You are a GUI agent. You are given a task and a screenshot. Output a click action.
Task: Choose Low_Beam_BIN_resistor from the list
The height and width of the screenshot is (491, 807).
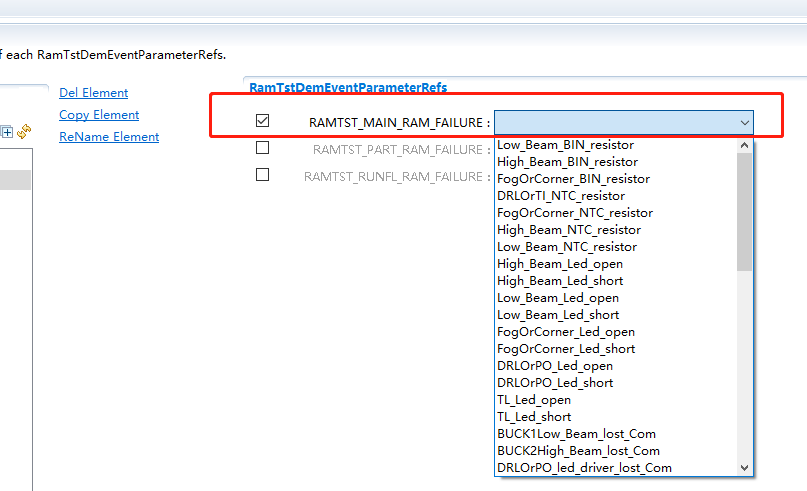point(565,145)
